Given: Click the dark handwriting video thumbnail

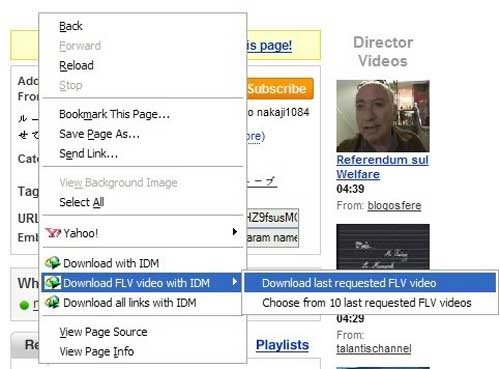Looking at the screenshot, I should click(383, 247).
